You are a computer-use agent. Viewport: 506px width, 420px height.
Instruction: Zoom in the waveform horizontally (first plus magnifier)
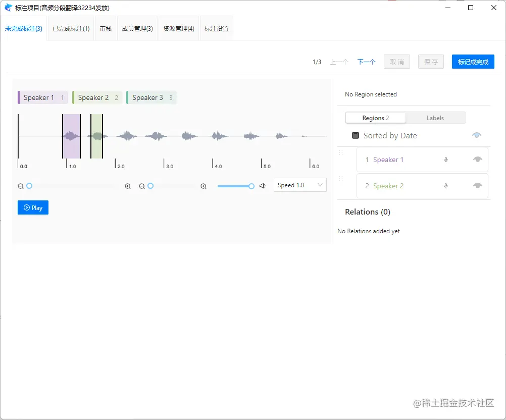point(128,186)
